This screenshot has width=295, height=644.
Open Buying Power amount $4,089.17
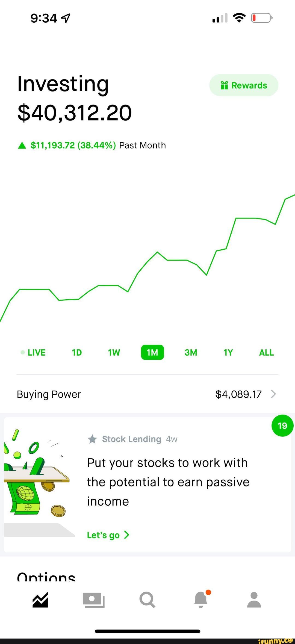click(238, 394)
